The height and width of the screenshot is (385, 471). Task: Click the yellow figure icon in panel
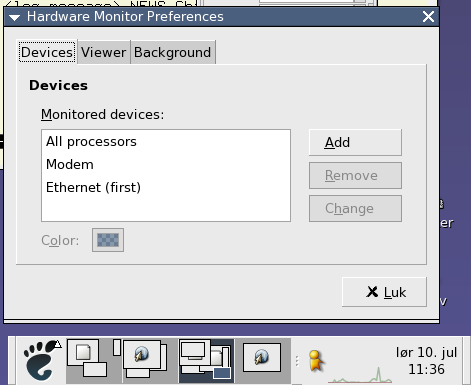point(315,361)
